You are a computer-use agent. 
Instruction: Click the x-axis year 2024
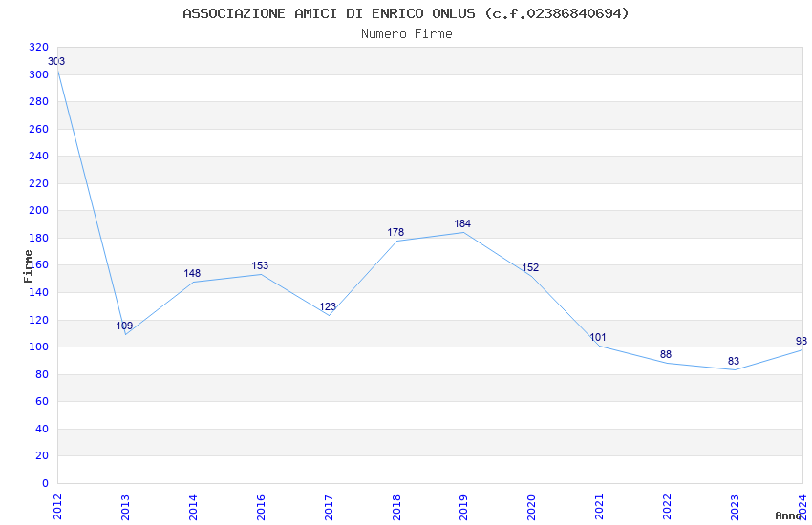point(802,507)
